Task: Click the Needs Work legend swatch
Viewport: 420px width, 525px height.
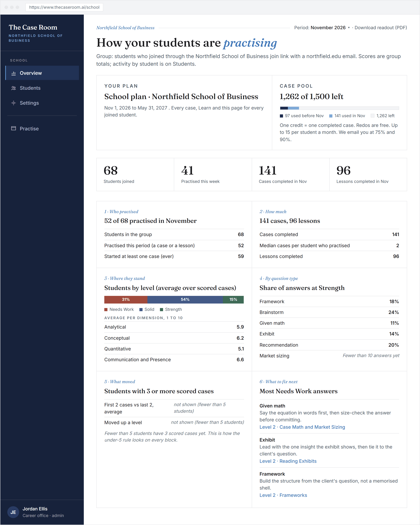Action: 106,309
